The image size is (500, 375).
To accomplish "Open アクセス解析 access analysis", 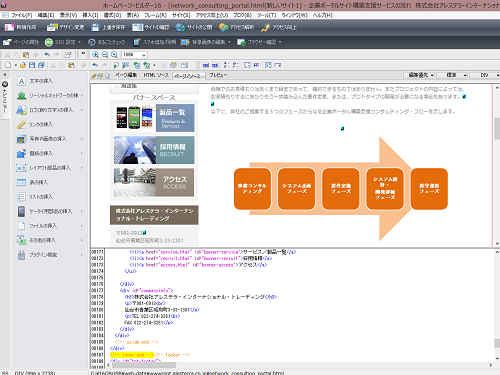I will point(237,27).
